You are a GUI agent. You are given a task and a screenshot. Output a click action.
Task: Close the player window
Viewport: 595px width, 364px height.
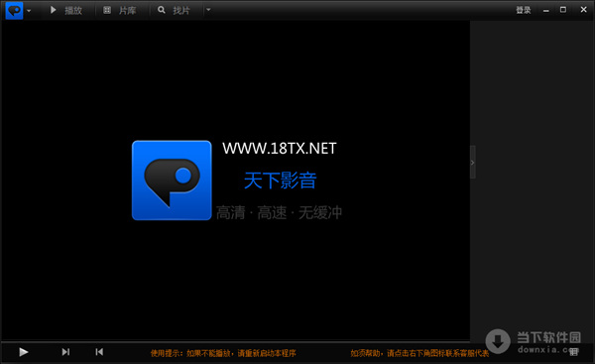click(584, 10)
